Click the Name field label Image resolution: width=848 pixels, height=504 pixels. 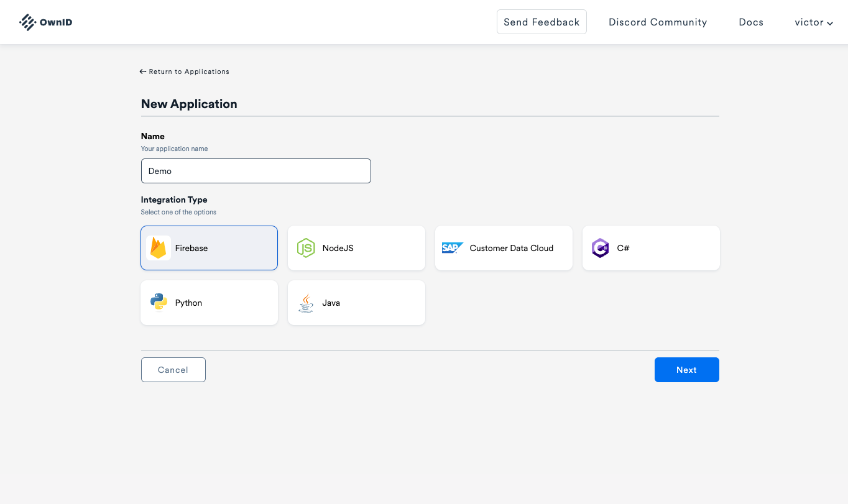pos(153,136)
